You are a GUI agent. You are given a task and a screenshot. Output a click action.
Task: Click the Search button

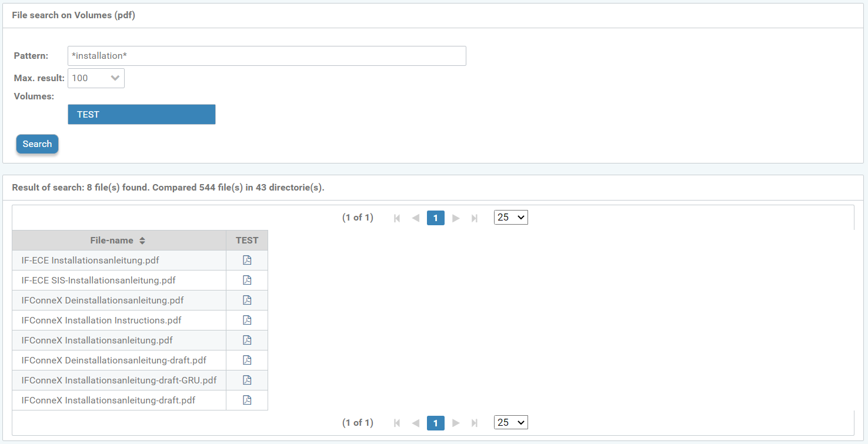pos(37,144)
